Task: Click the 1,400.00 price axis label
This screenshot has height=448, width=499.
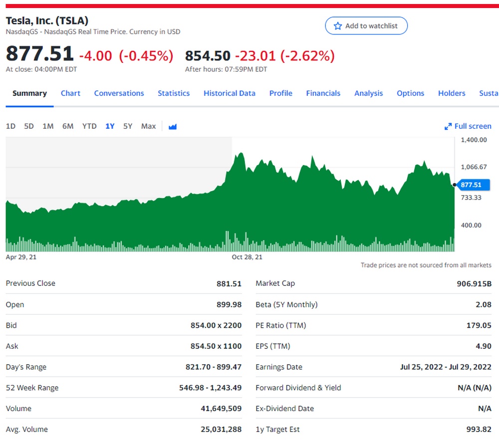Action: pyautogui.click(x=474, y=140)
